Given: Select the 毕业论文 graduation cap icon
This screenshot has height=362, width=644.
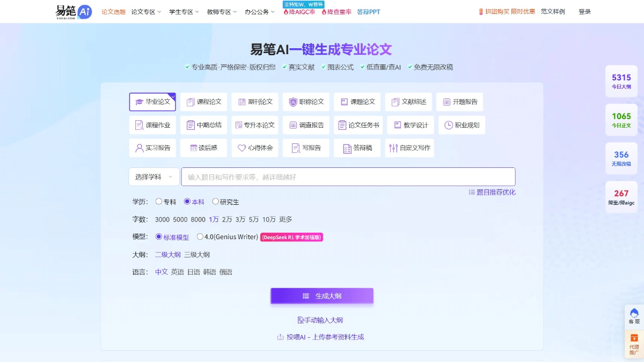Looking at the screenshot, I should (x=139, y=102).
